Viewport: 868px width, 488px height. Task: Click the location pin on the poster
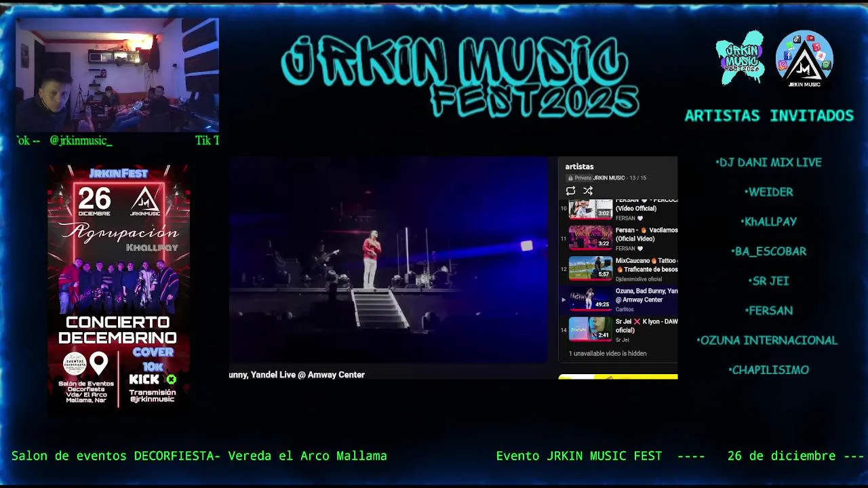99,364
